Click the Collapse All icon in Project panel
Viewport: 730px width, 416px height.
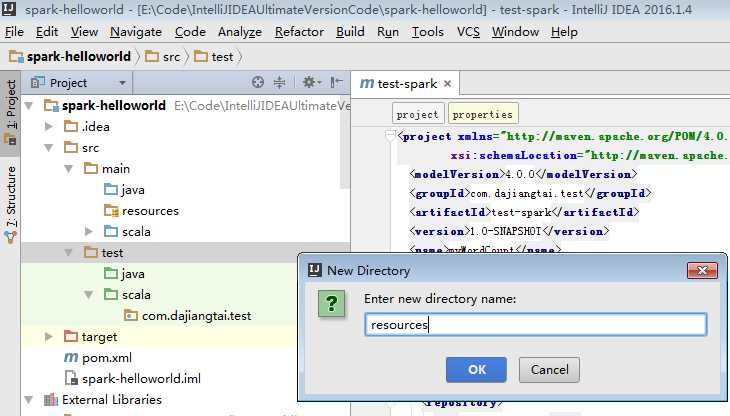279,82
